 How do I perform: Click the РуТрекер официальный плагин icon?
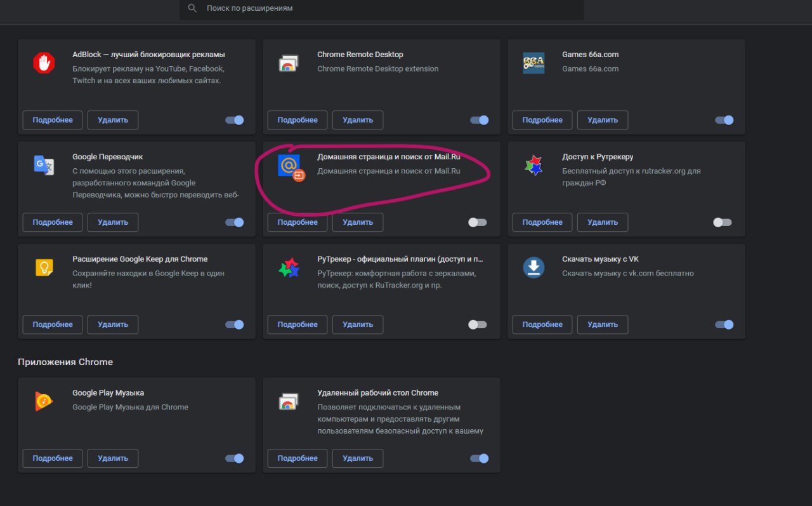[289, 267]
